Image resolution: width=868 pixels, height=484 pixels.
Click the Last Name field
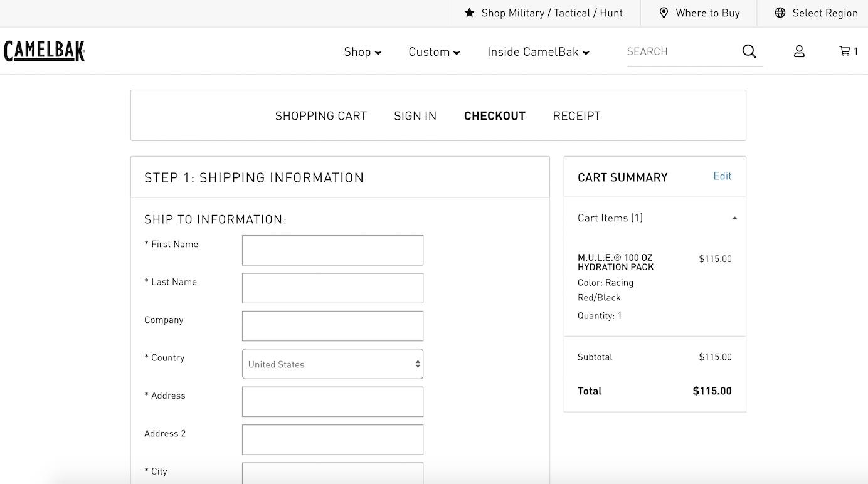332,288
